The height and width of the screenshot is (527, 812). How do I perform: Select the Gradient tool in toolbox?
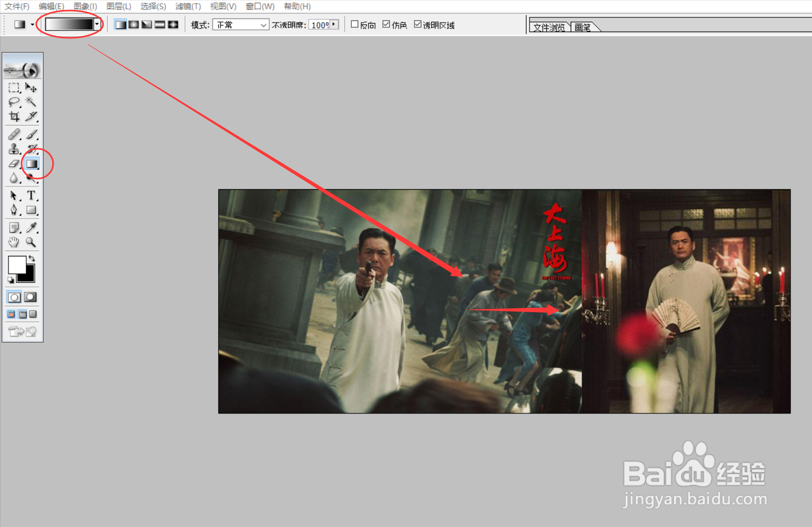point(32,164)
